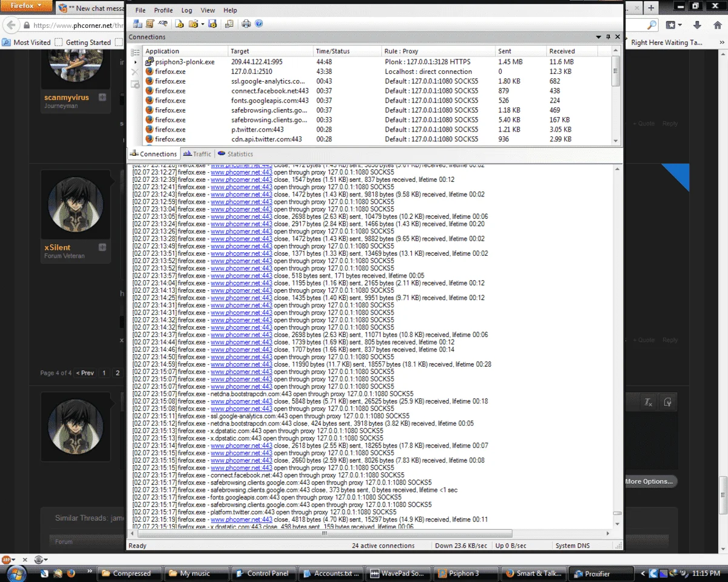The height and width of the screenshot is (582, 728).
Task: Click Open Profile folder toolbar icon
Action: pos(193,24)
